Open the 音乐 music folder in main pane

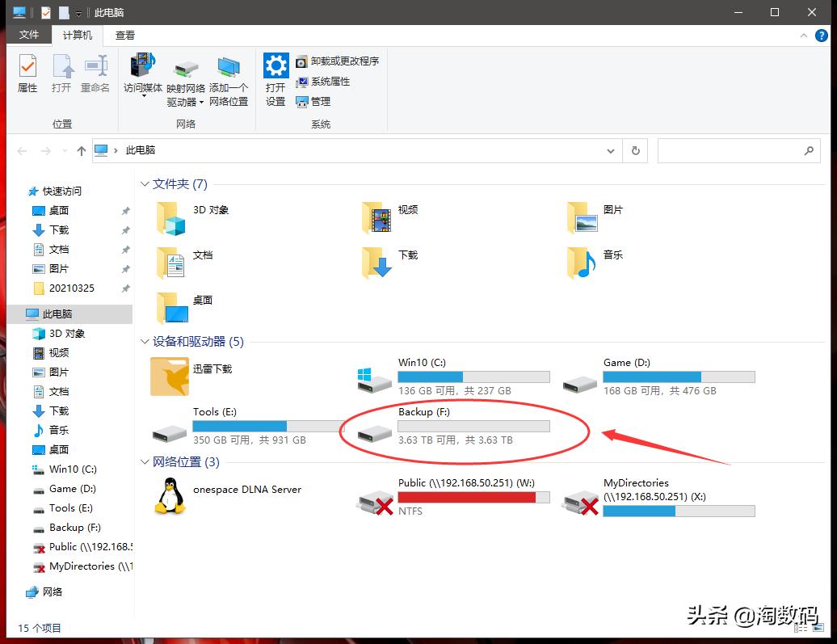pos(595,263)
